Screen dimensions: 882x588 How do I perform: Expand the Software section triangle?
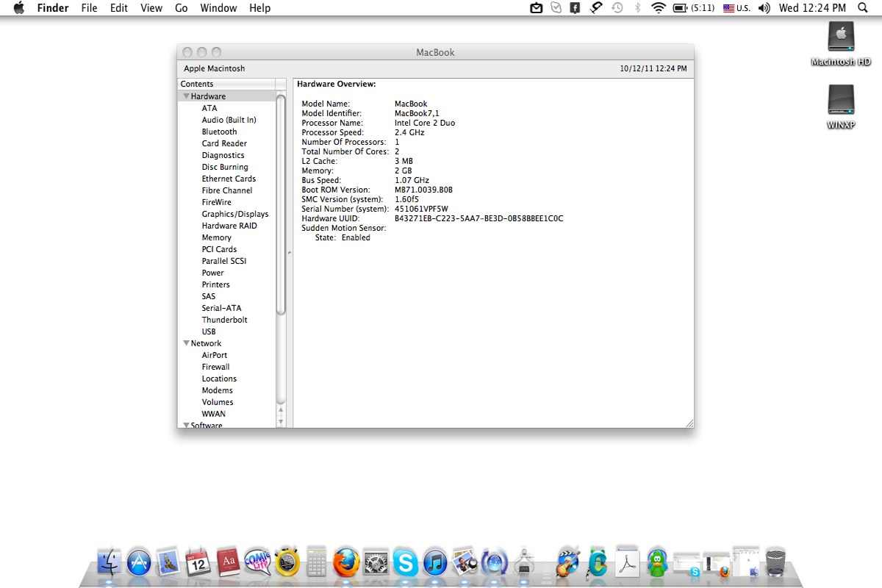click(186, 425)
